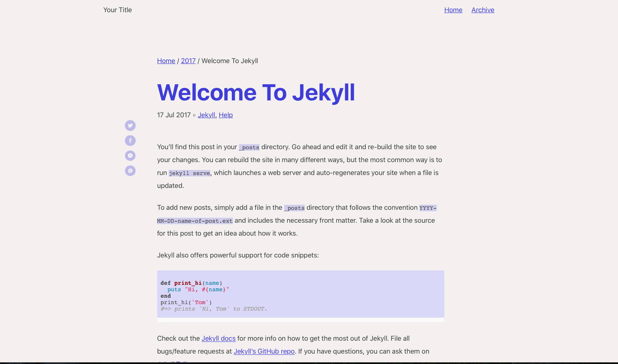Click the print_hi('Tom') code line

[x=186, y=303]
